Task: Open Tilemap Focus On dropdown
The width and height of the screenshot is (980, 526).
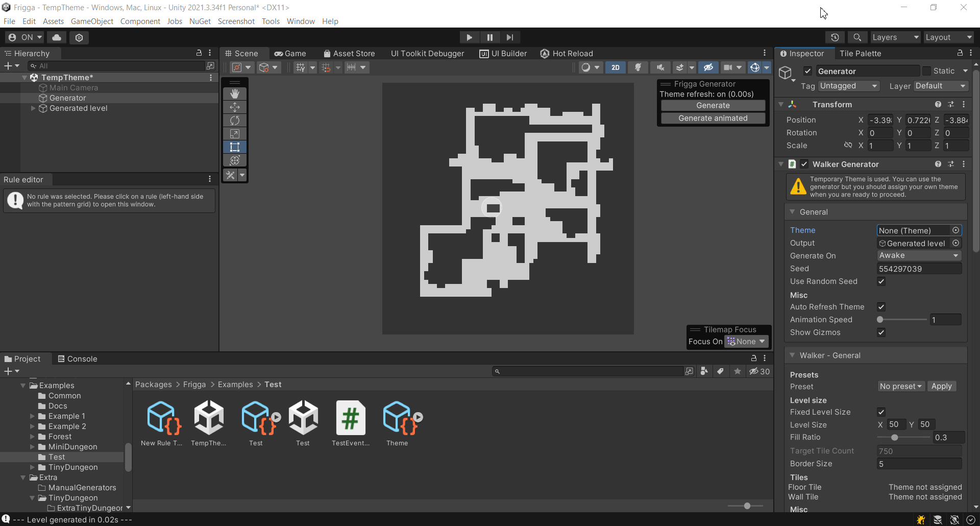Action: tap(746, 342)
